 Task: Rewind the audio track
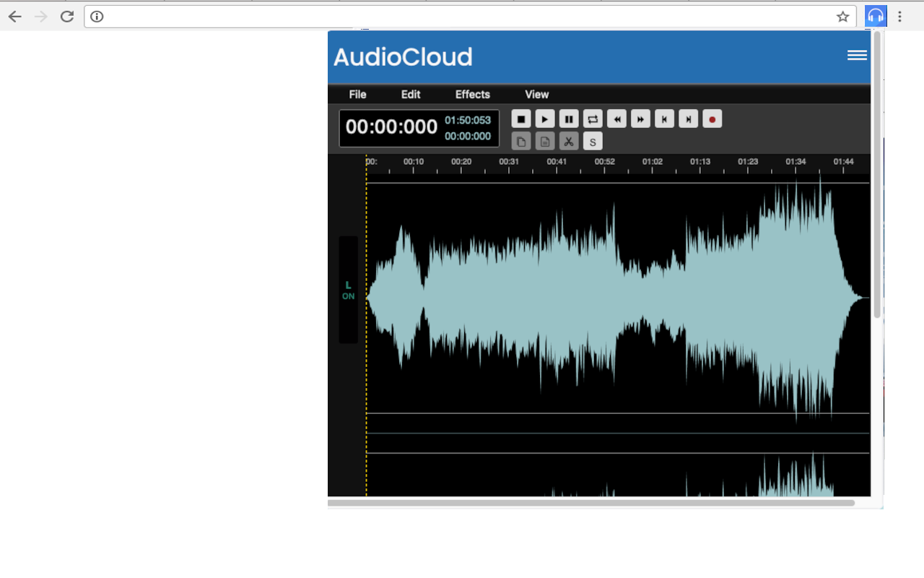click(x=616, y=118)
